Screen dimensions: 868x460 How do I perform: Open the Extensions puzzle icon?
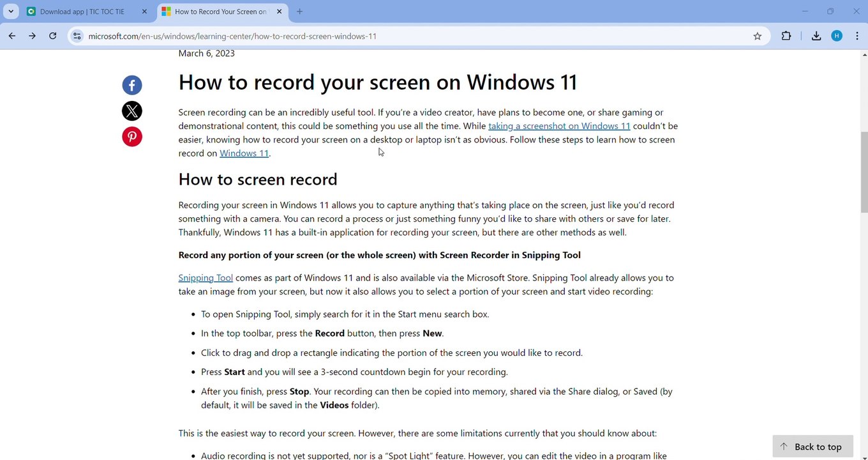point(786,36)
